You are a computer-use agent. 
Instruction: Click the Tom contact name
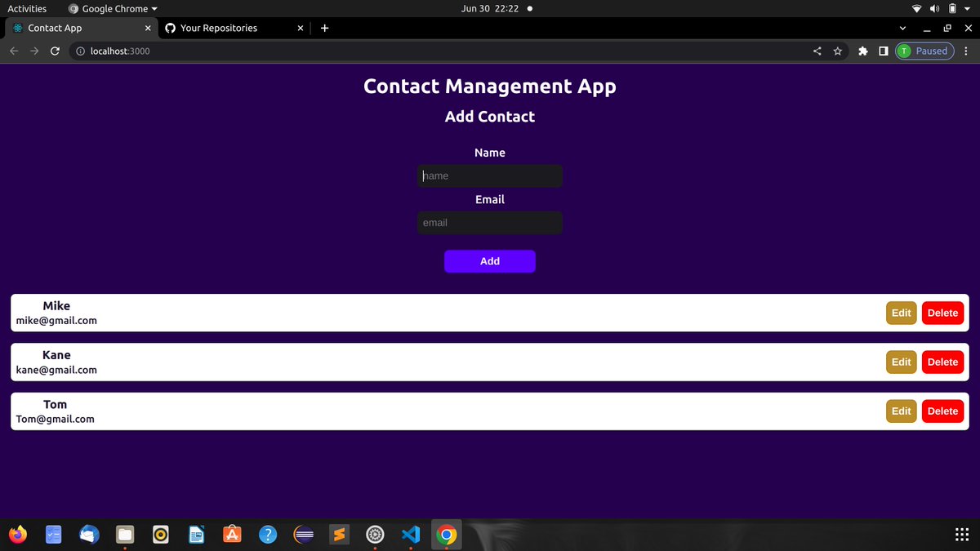(56, 404)
